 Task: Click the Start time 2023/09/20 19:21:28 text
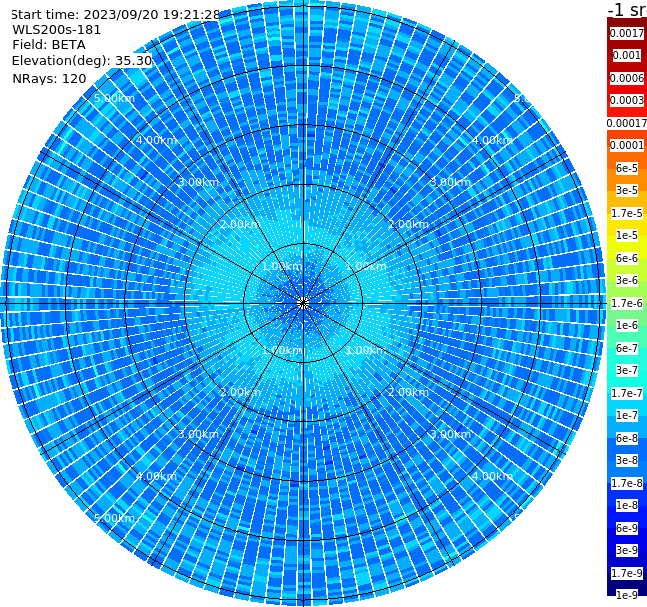point(115,15)
